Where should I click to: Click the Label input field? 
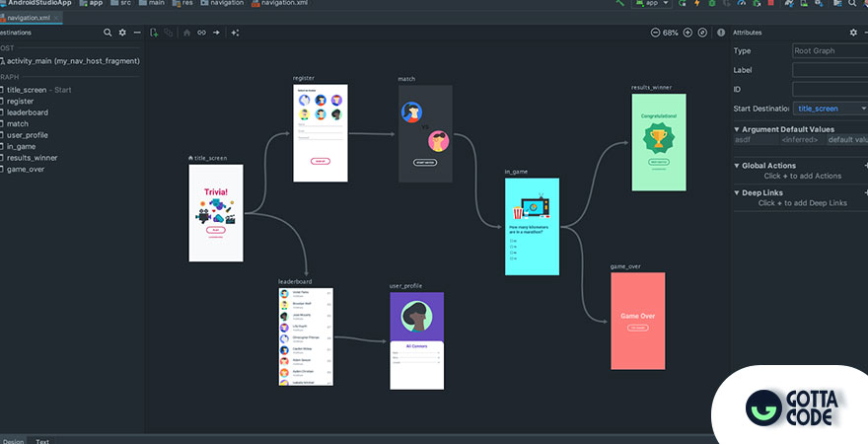coord(831,70)
